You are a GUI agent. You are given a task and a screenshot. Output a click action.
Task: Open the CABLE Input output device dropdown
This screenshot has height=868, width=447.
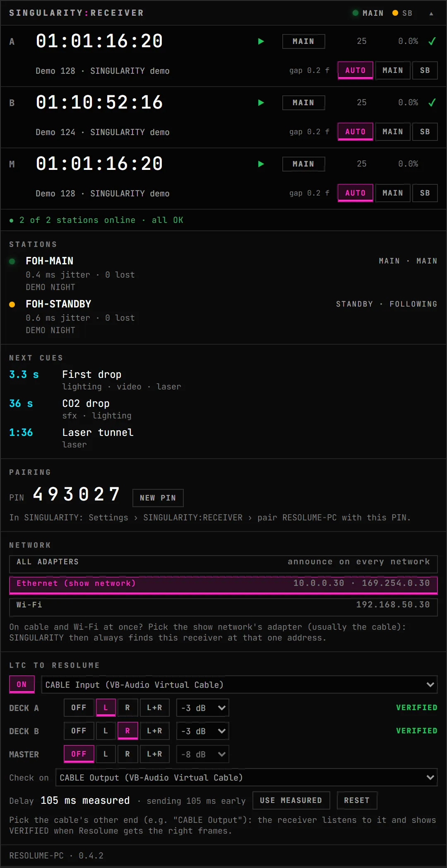(240, 684)
